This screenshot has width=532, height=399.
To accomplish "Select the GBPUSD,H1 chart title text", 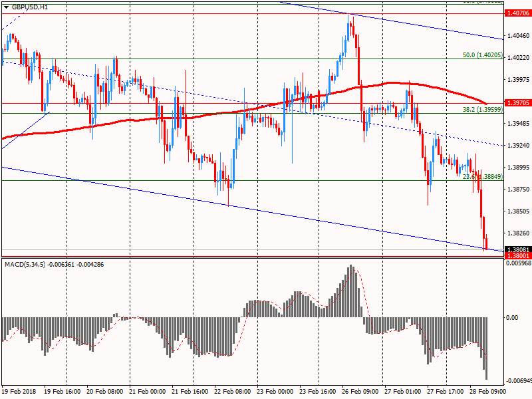I will point(30,7).
